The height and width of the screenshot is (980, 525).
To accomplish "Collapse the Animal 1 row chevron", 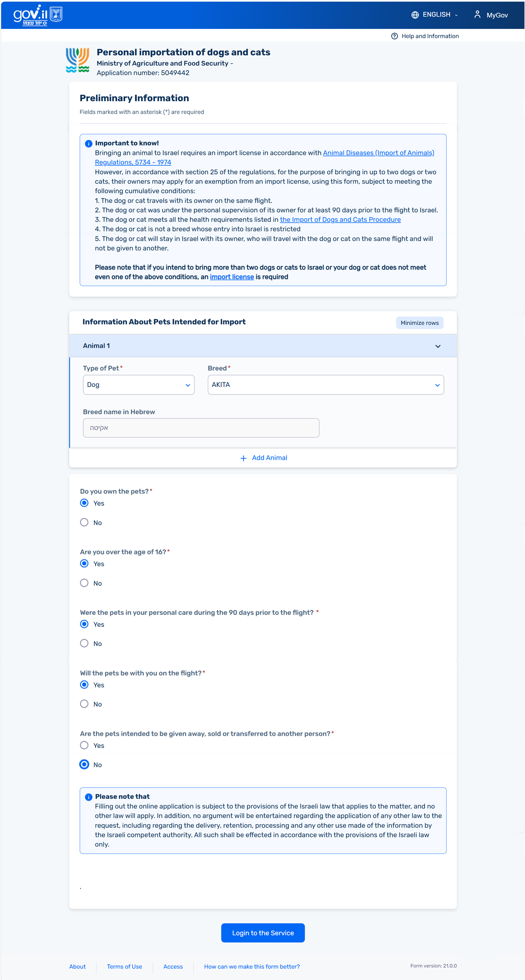I will [x=437, y=346].
